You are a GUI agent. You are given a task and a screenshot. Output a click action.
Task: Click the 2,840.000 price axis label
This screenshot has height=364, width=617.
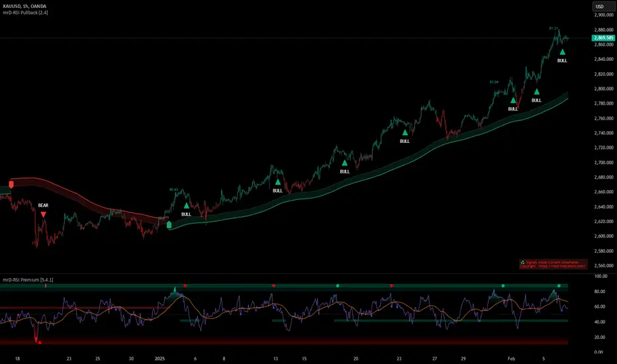pyautogui.click(x=604, y=59)
